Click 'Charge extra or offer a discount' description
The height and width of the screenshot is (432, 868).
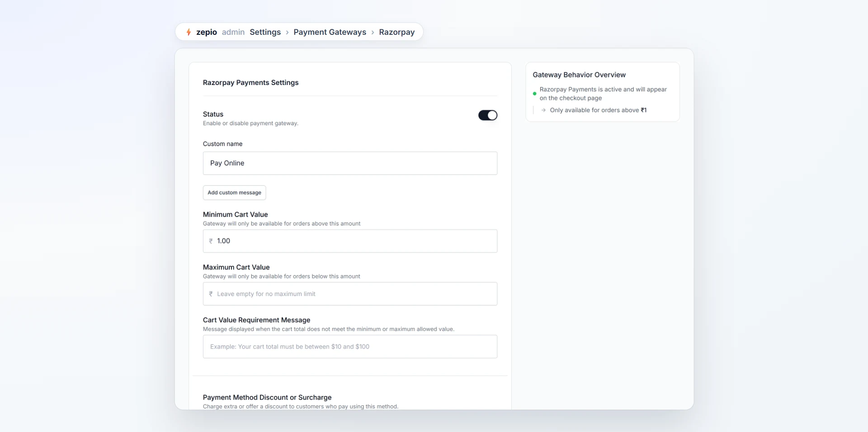301,406
